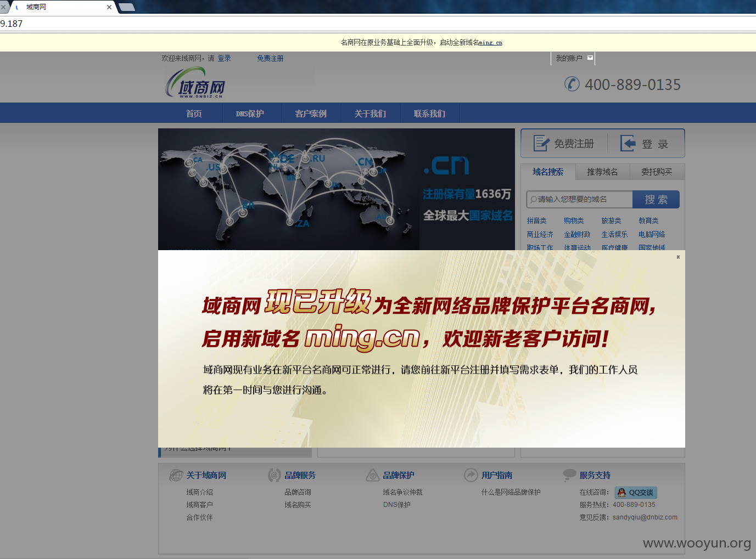Viewport: 756px width, 559px height.
Task: Select the 教育类 category link
Action: point(648,221)
